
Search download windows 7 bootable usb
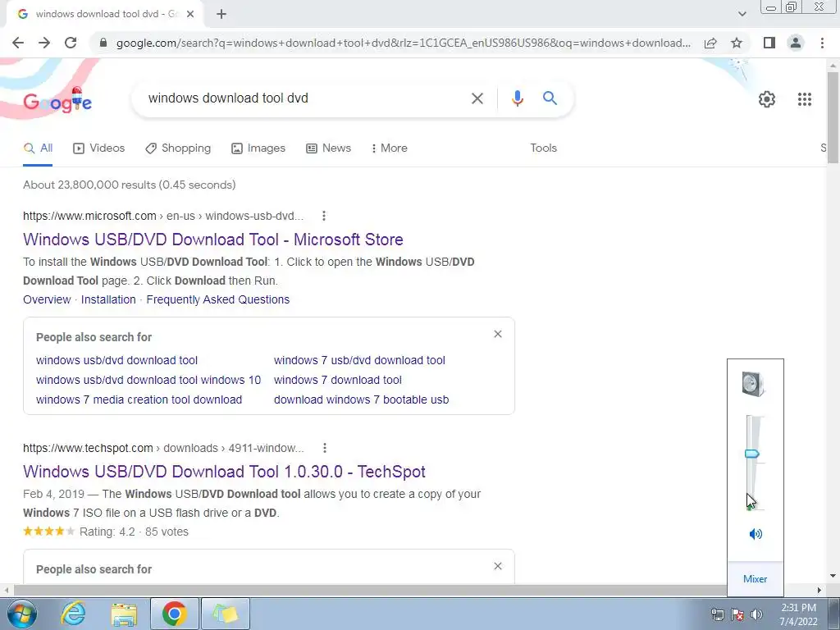(x=361, y=399)
